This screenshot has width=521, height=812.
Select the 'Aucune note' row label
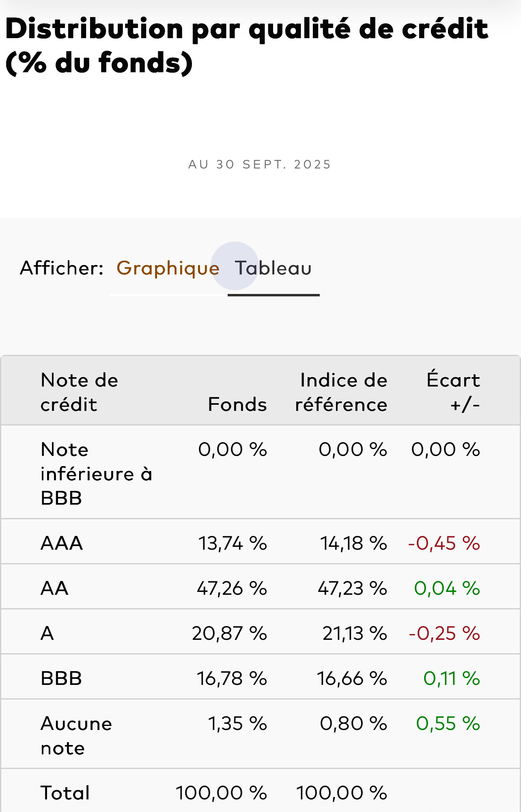[76, 735]
